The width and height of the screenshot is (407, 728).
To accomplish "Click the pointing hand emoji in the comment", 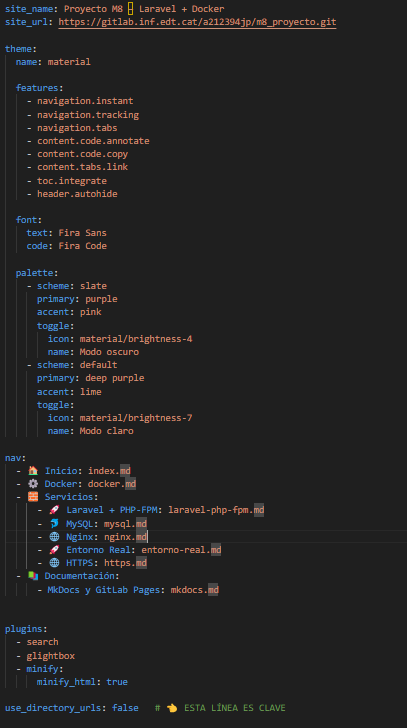I will (x=172, y=707).
